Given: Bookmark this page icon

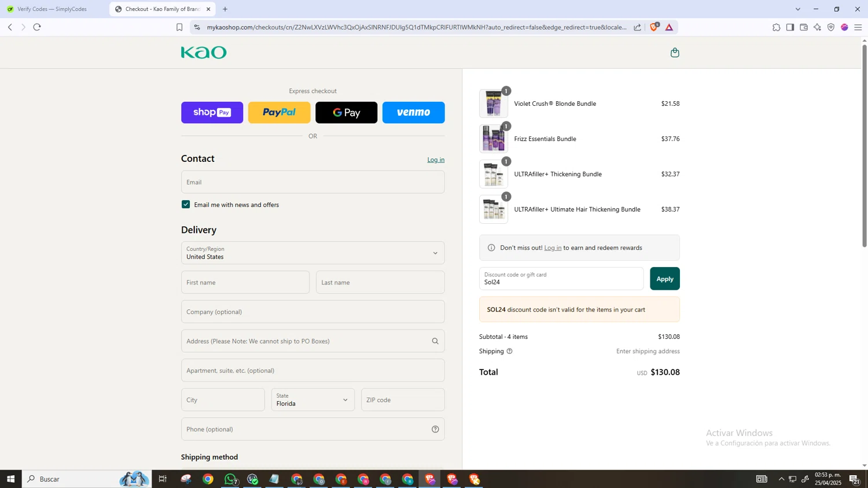Looking at the screenshot, I should [179, 27].
